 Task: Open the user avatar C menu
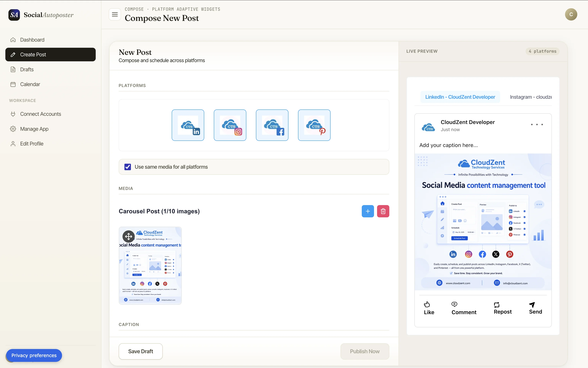click(571, 14)
